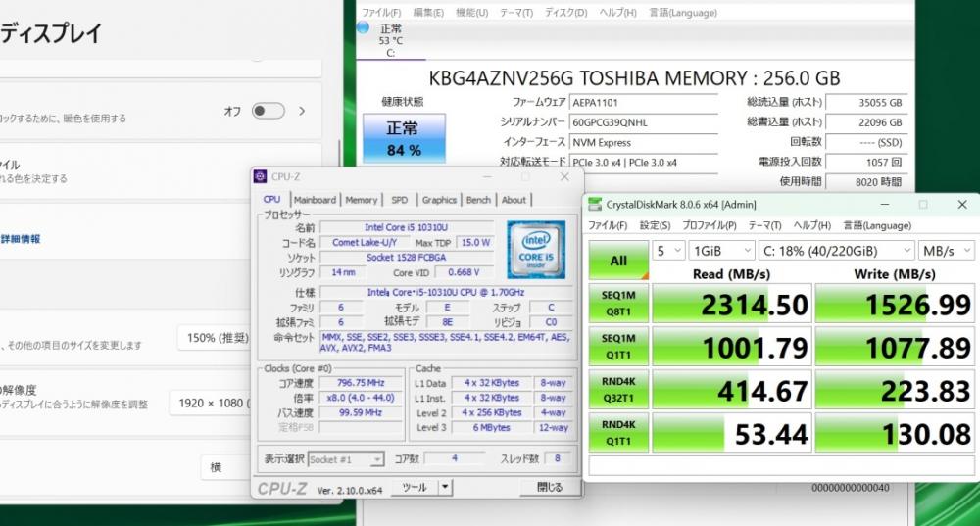980x526 pixels.
Task: Run the RND4K Q1T1 benchmark
Action: click(618, 432)
